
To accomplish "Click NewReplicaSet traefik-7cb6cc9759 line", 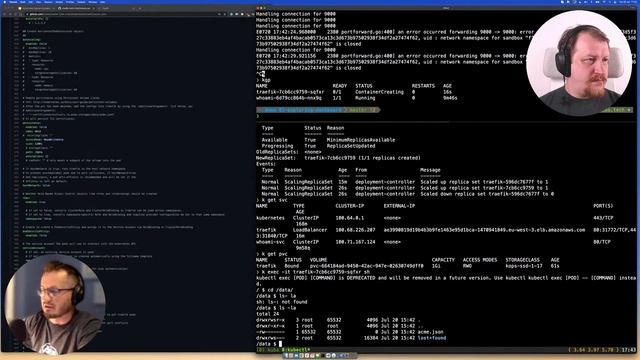I will tap(338, 158).
